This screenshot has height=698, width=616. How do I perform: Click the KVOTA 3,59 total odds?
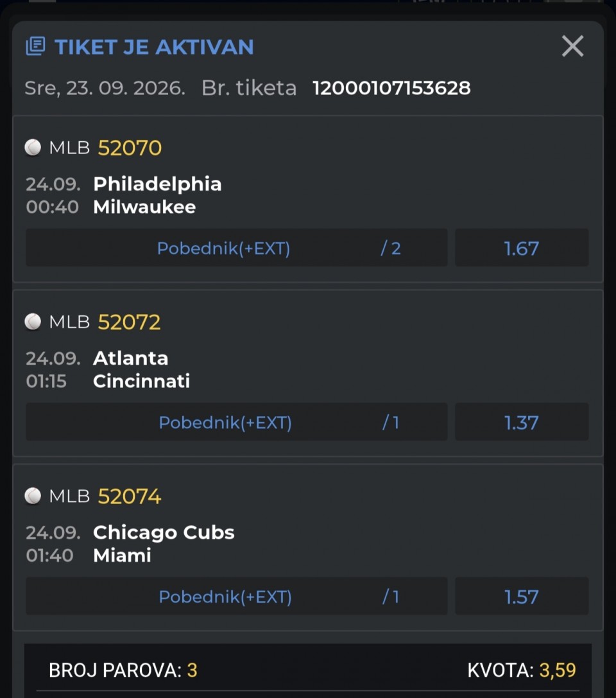[522, 670]
